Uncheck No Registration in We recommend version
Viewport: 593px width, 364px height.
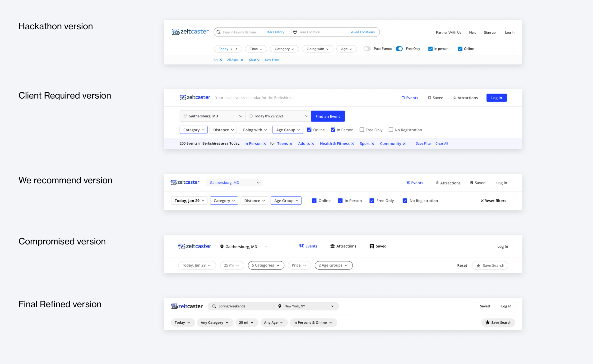[x=405, y=201]
